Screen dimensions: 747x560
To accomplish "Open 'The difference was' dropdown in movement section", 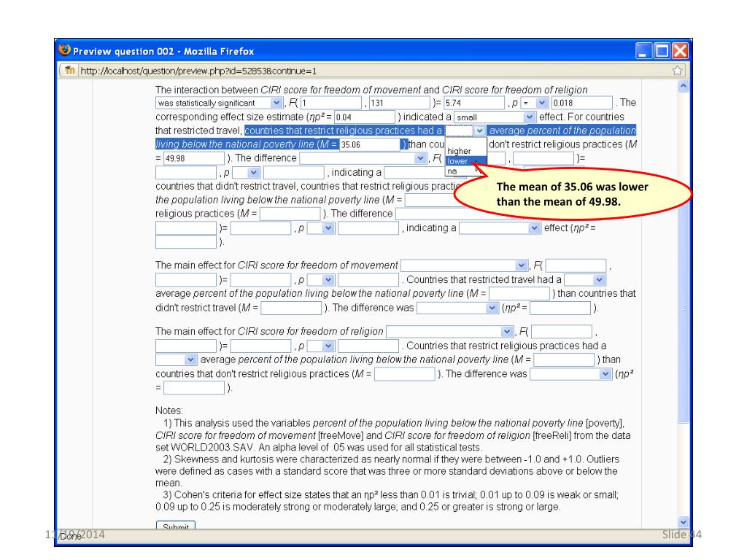I will pos(458,308).
